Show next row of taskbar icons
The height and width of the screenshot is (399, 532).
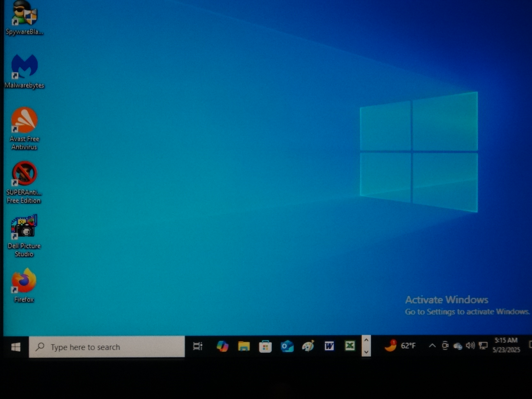coord(366,352)
